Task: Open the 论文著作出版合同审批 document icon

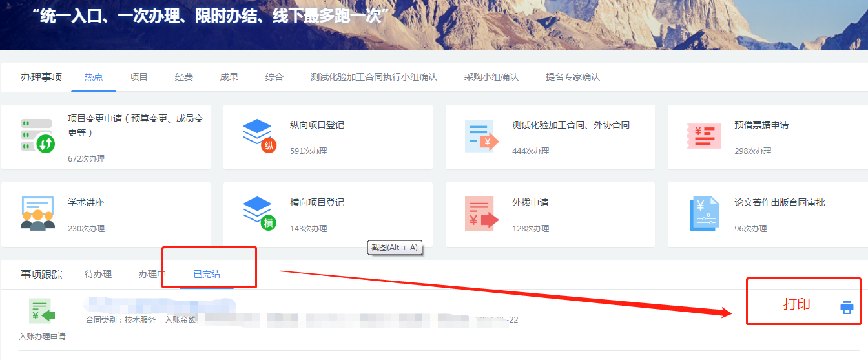Action: point(703,214)
